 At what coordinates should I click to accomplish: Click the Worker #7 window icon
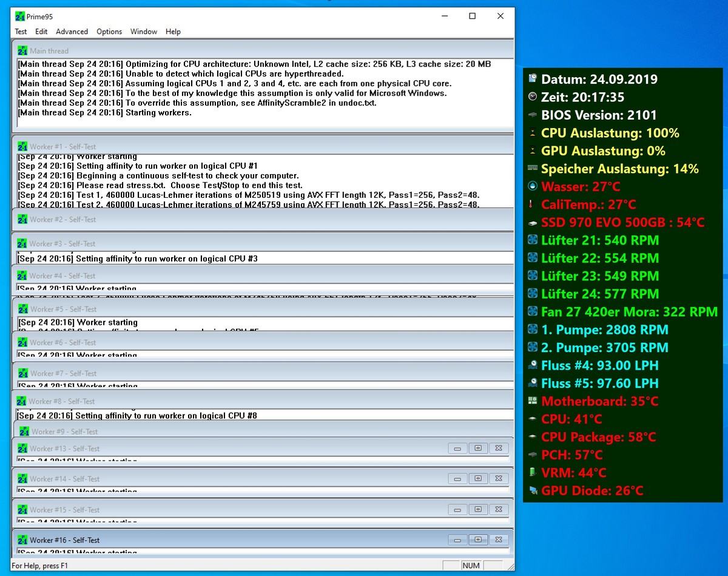pyautogui.click(x=22, y=373)
